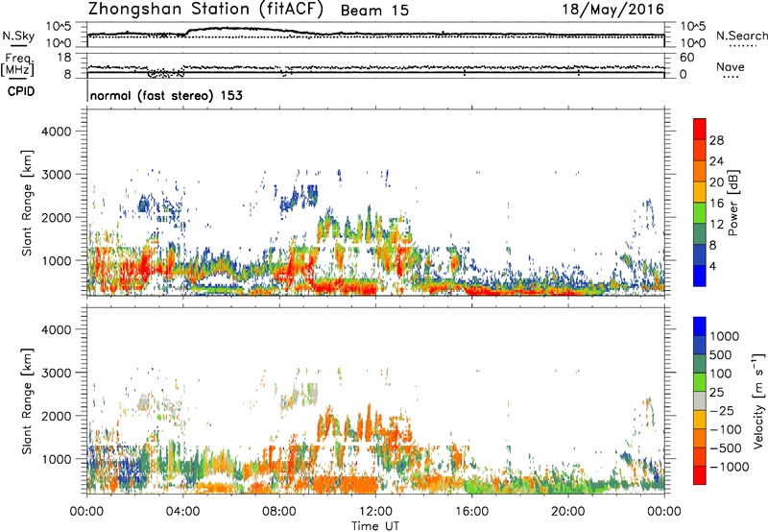This screenshot has width=768, height=532.
Task: Click the '-1000' Velocity colorbar value
Action: coord(729,467)
